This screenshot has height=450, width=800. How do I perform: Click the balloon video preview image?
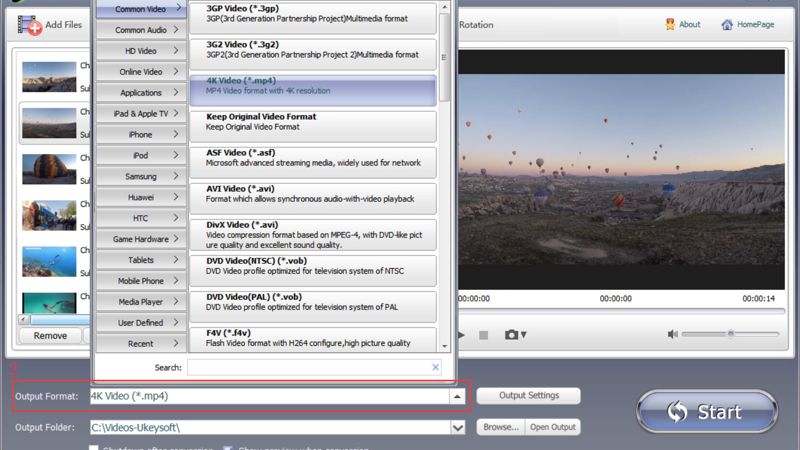tap(621, 169)
